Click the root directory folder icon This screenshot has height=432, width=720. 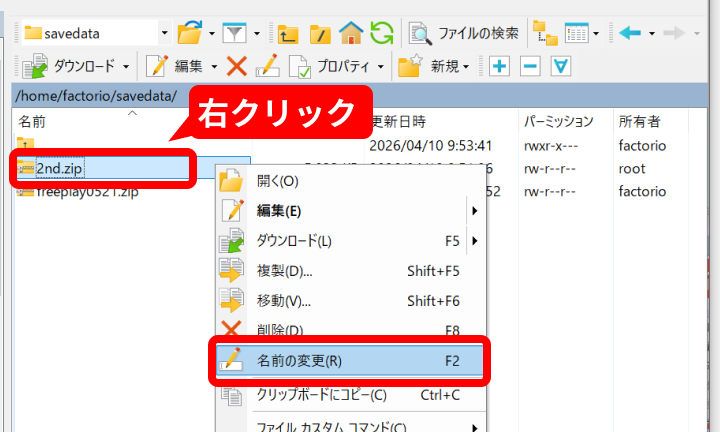coord(320,33)
